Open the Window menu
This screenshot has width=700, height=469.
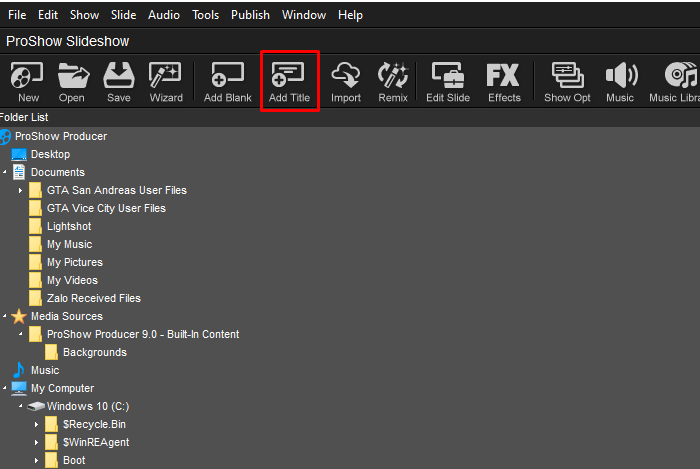tap(304, 15)
